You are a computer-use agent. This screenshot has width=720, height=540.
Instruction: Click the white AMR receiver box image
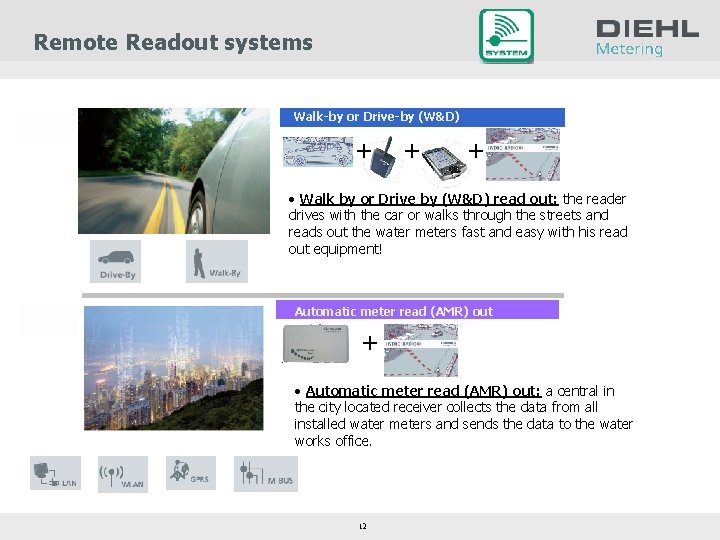coord(316,343)
